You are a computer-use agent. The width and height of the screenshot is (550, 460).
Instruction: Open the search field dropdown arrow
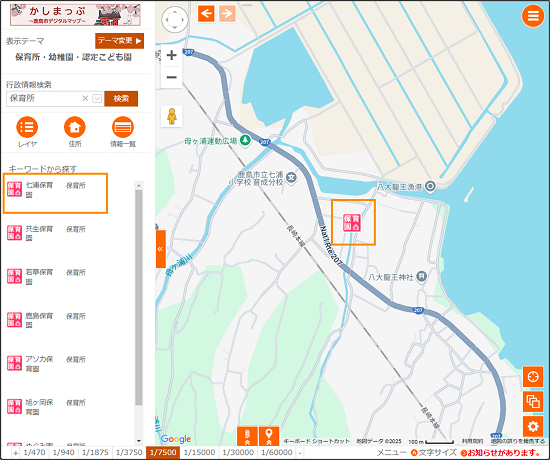pyautogui.click(x=97, y=99)
